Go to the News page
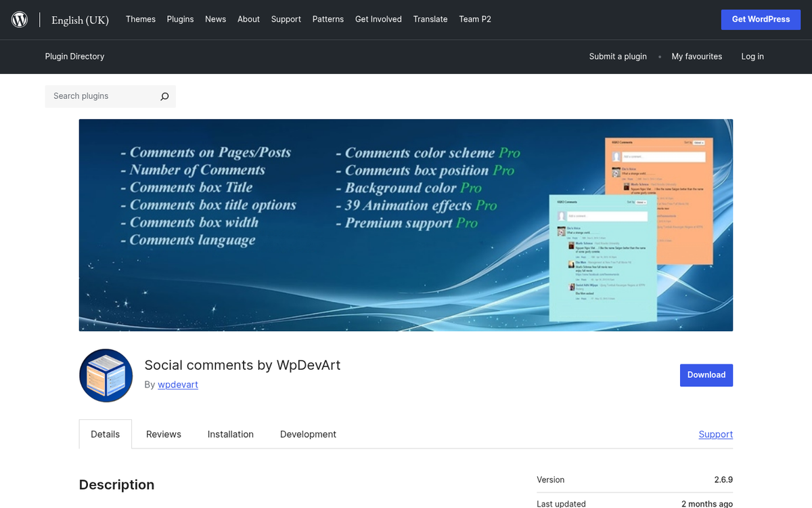 (215, 19)
